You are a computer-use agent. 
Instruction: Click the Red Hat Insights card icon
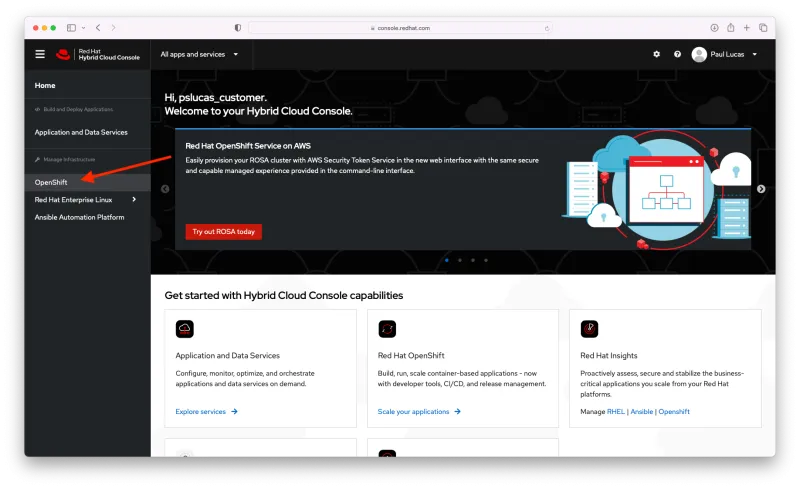pos(589,329)
